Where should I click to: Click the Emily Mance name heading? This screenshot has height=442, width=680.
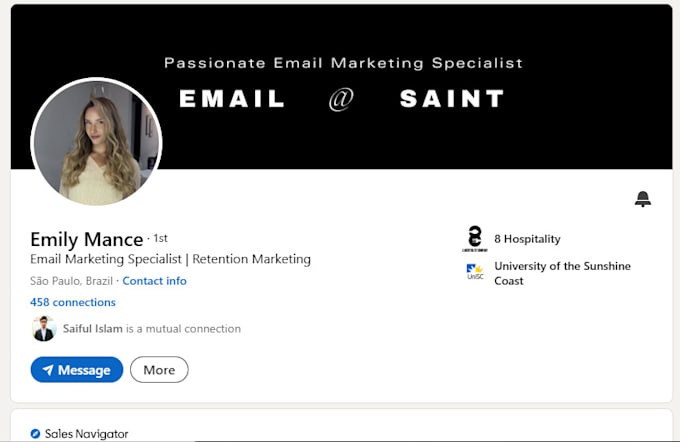[86, 239]
